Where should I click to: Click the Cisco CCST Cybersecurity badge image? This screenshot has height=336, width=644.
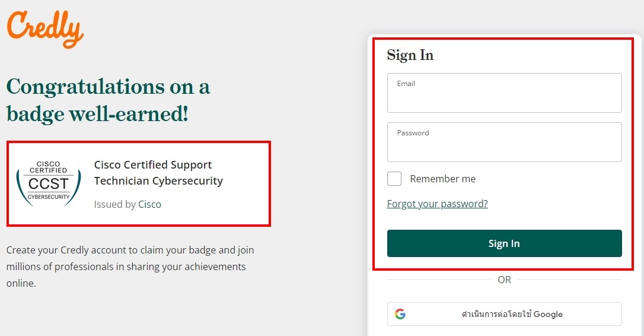pos(49,183)
